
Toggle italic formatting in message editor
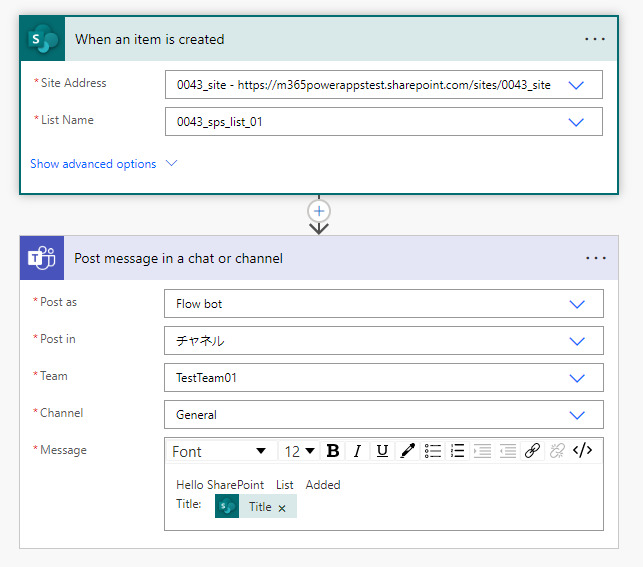coord(357,451)
